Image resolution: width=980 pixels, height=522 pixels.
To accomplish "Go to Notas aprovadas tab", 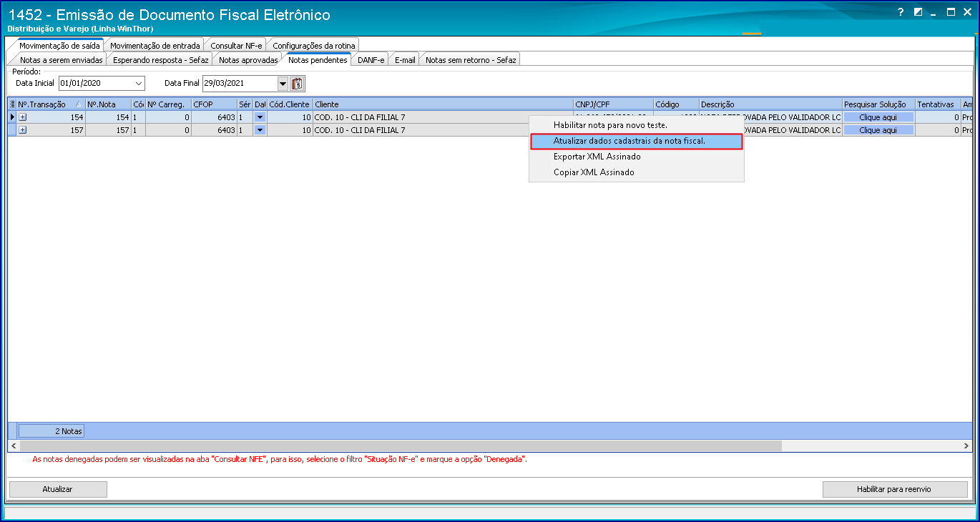I will [x=248, y=60].
